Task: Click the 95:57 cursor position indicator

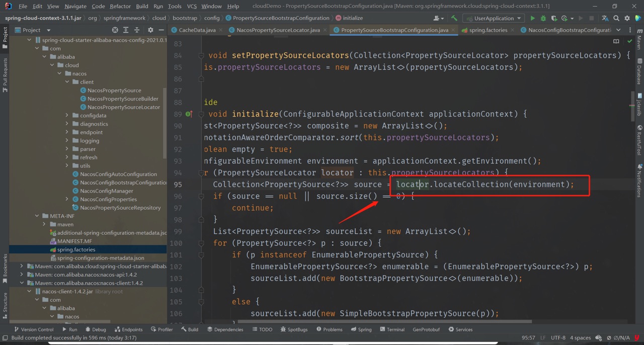Action: coord(528,338)
